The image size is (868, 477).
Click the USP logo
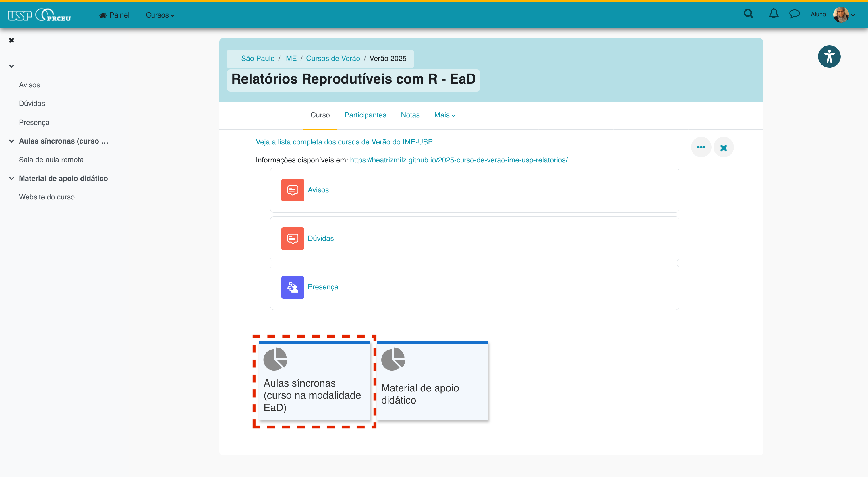[20, 15]
